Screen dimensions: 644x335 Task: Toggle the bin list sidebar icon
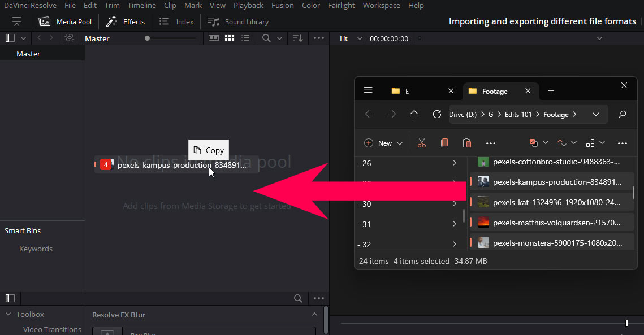point(10,38)
